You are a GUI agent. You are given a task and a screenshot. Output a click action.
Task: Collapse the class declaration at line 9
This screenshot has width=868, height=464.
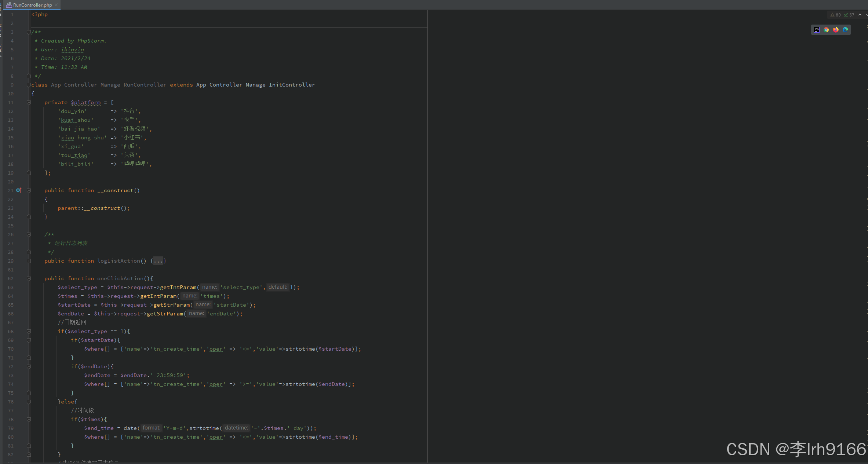pos(29,85)
